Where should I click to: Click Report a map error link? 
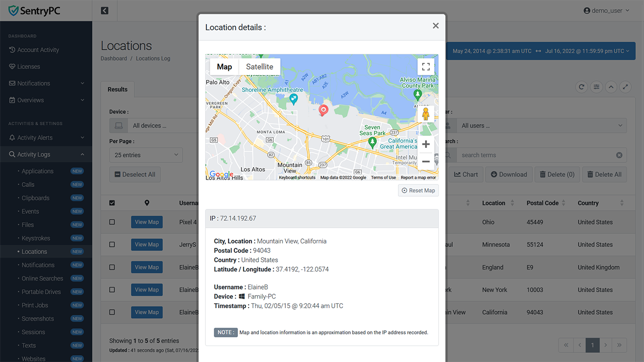[419, 177]
